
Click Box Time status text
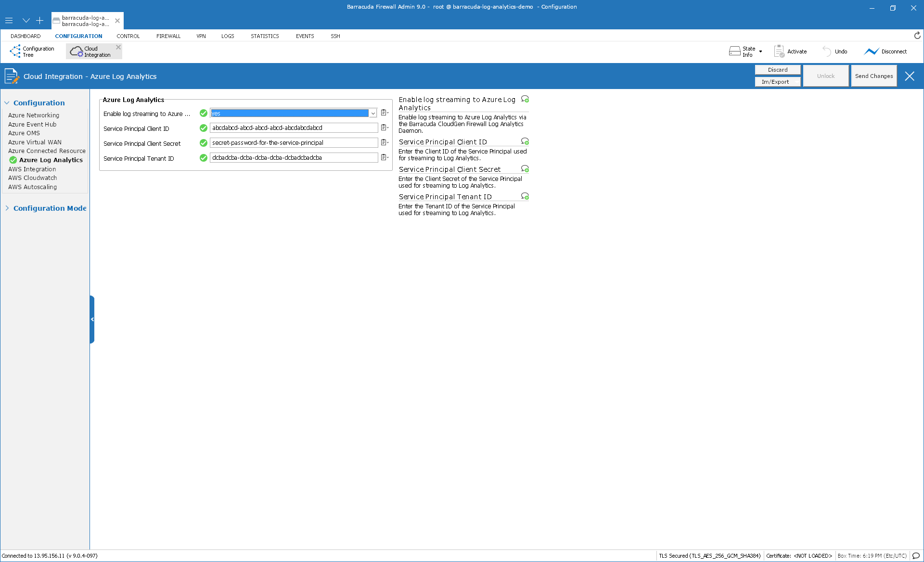[x=872, y=556]
